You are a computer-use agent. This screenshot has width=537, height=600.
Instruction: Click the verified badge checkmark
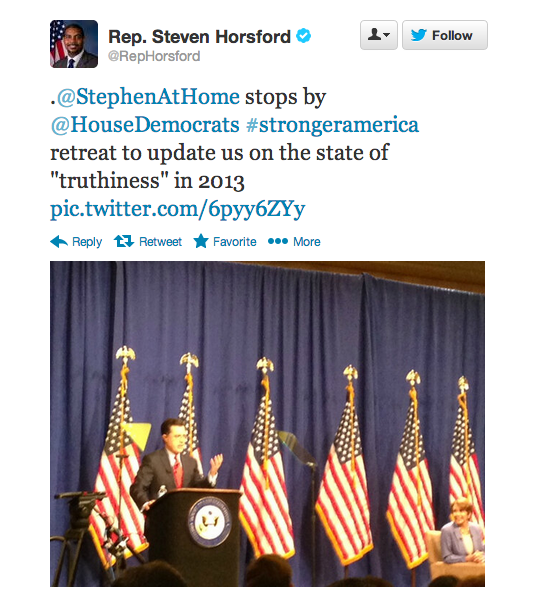click(x=304, y=36)
